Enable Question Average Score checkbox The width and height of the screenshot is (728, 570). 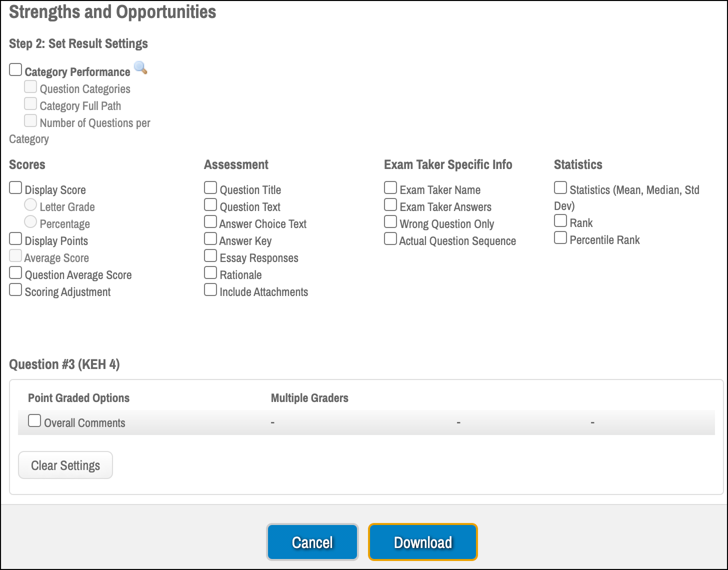pos(15,273)
